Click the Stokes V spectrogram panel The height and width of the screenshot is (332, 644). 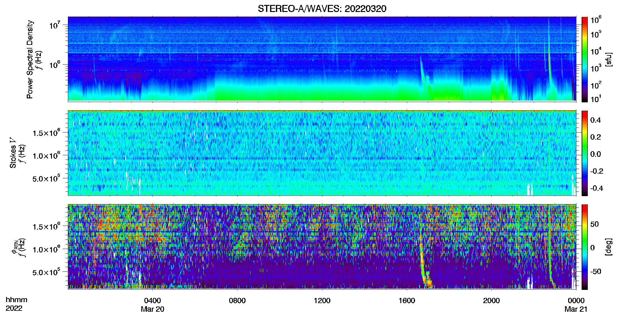tap(322, 153)
